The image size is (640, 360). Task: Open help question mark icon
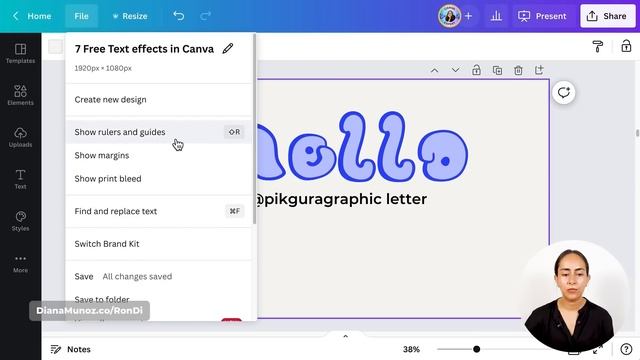tap(626, 349)
